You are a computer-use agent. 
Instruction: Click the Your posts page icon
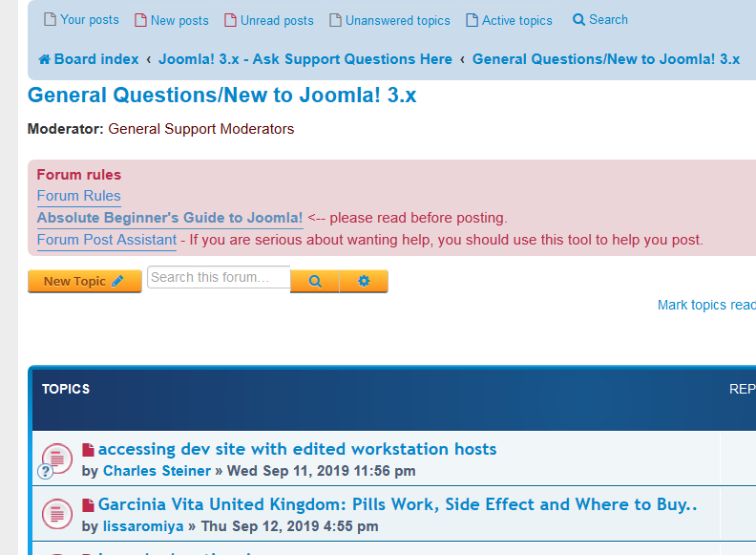(50, 20)
